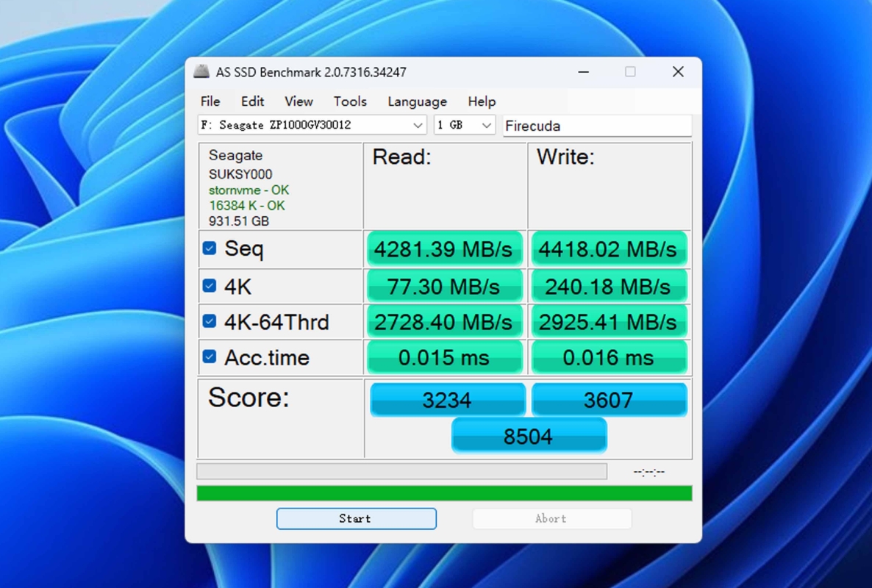
Task: Toggle the 4K test checkbox
Action: (x=210, y=286)
